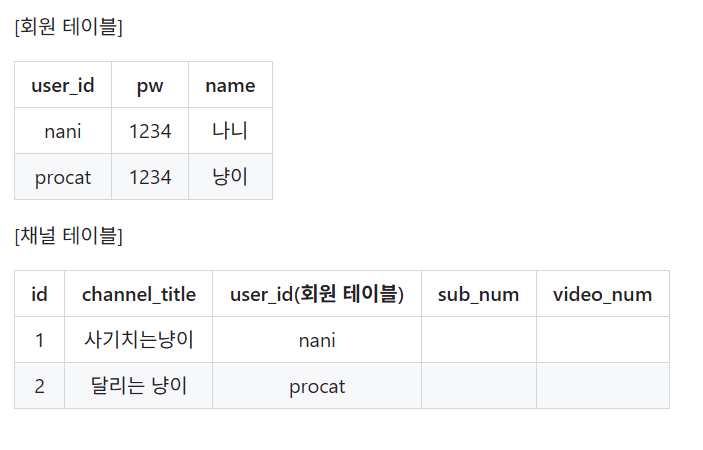The width and height of the screenshot is (703, 450).
Task: Select the 1234 password in nani row
Action: click(x=150, y=131)
